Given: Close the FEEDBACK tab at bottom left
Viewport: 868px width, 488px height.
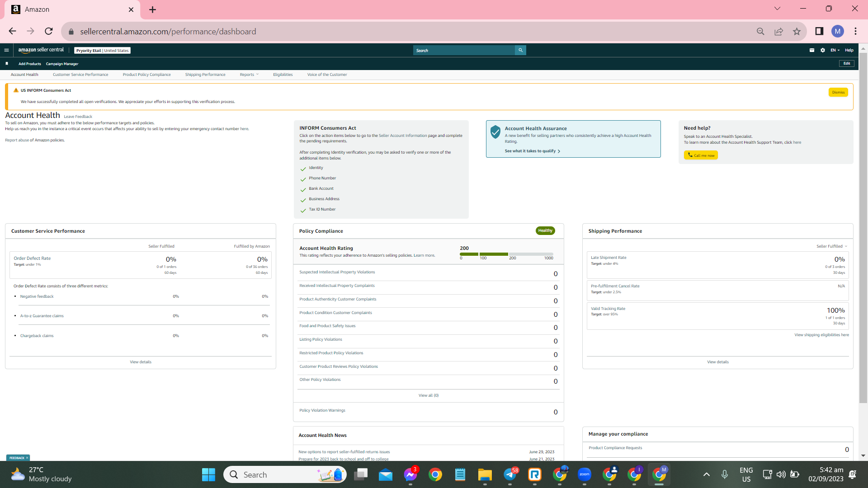Looking at the screenshot, I should pos(27,458).
